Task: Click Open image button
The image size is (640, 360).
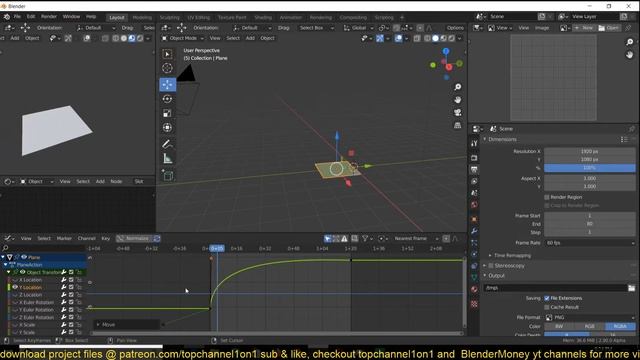Action: (609, 28)
